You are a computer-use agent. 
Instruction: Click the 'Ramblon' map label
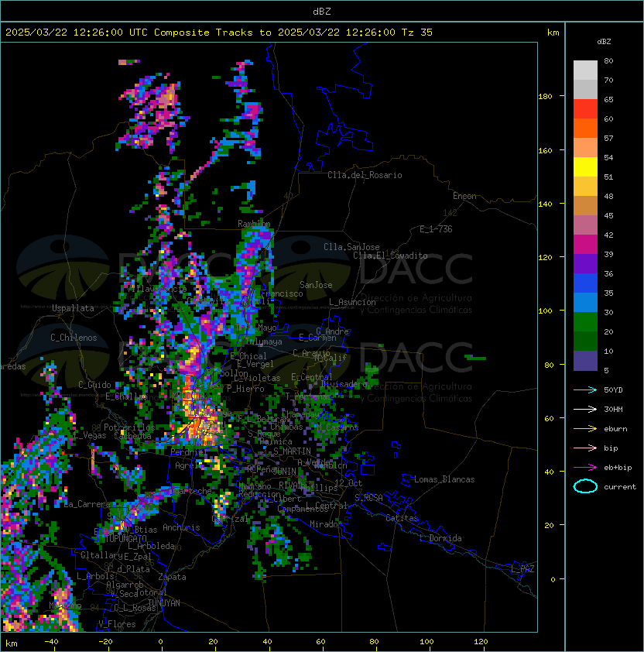coord(254,224)
